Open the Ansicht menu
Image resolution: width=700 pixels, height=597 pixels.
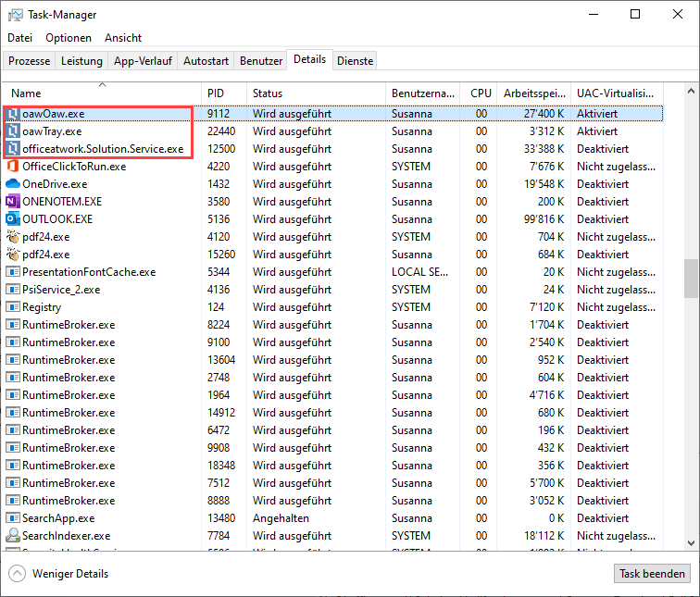pos(123,38)
